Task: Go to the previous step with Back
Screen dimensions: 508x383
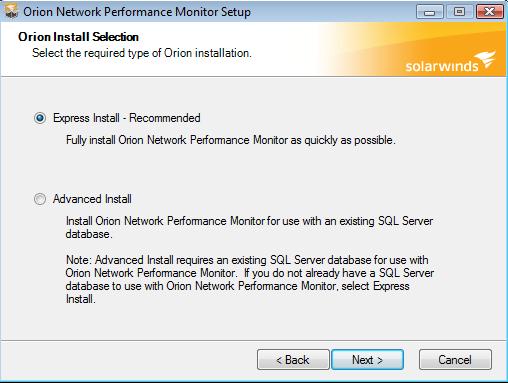Action: [293, 360]
